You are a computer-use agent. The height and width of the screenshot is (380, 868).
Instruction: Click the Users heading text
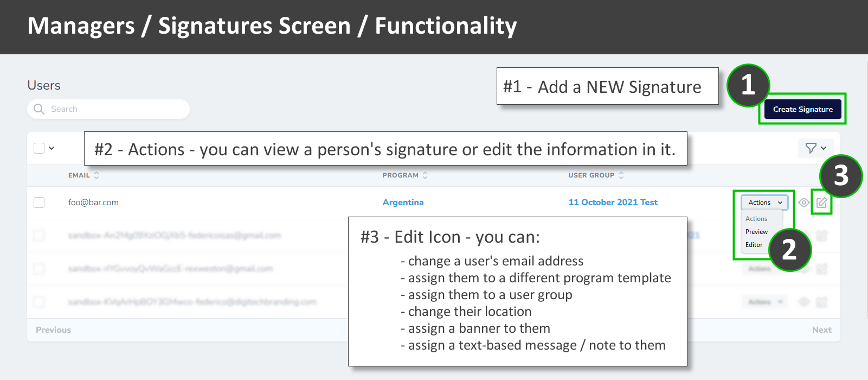coord(44,85)
